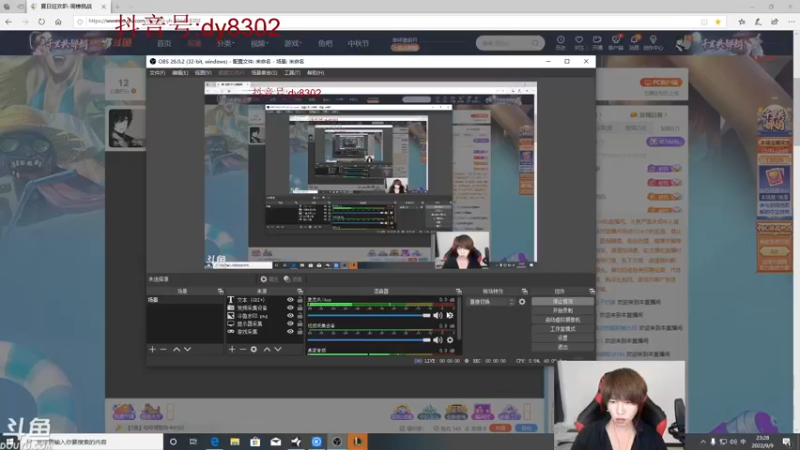The height and width of the screenshot is (450, 800).
Task: Open OBS 工具(T) menu
Action: pyautogui.click(x=292, y=73)
